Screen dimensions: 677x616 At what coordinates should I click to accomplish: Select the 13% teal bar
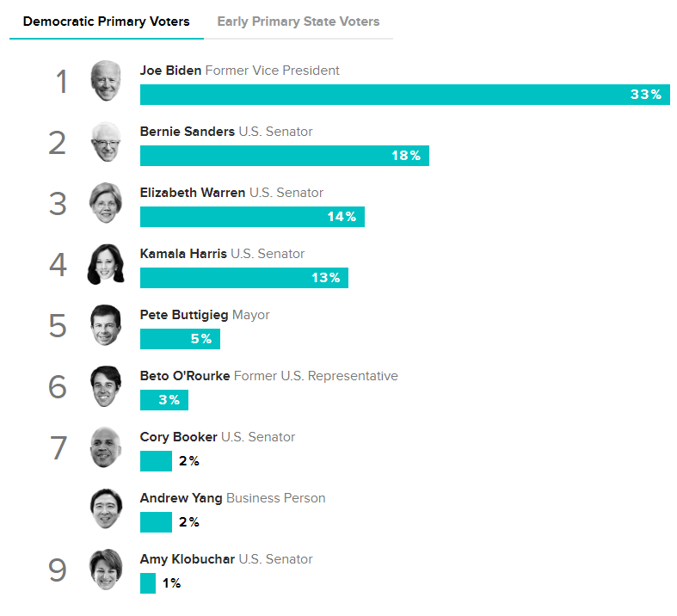243,278
